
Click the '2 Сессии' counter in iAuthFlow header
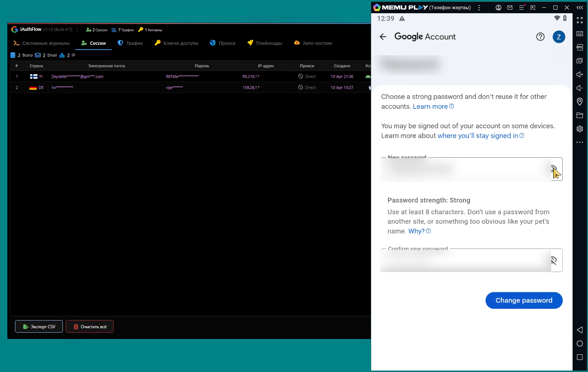click(x=97, y=30)
